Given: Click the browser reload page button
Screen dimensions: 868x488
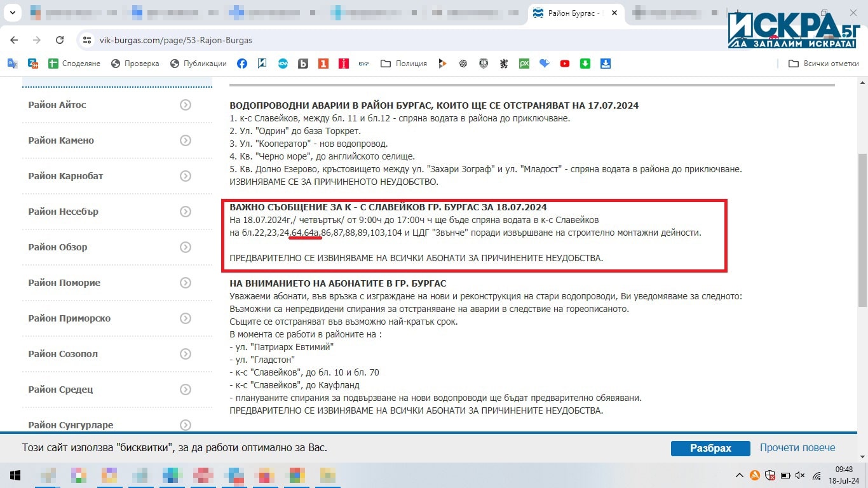Looking at the screenshot, I should pos(60,40).
